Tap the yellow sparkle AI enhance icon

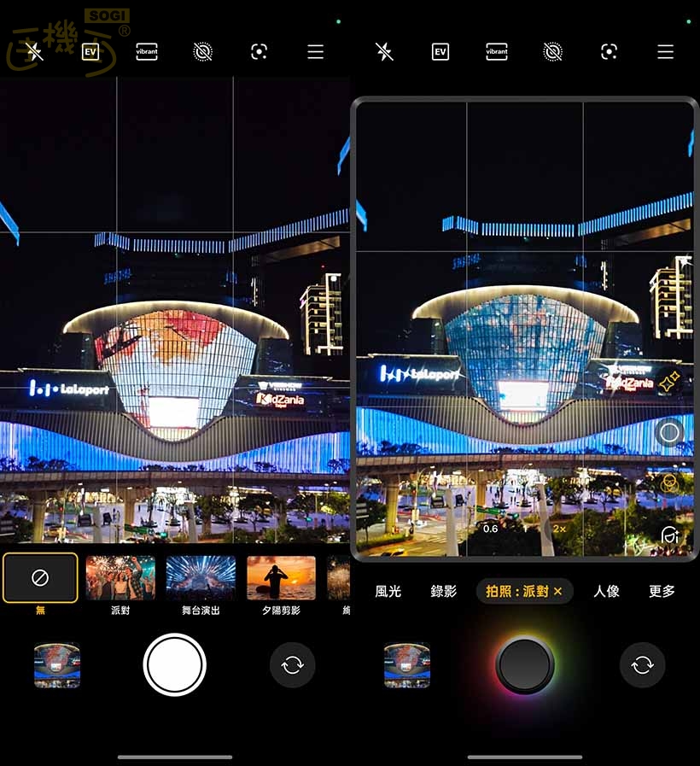[669, 379]
